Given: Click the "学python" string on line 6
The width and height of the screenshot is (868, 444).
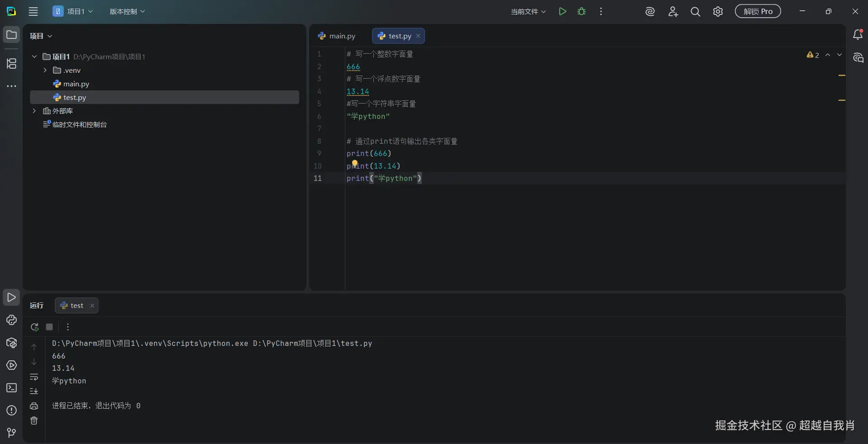Looking at the screenshot, I should click(x=368, y=116).
